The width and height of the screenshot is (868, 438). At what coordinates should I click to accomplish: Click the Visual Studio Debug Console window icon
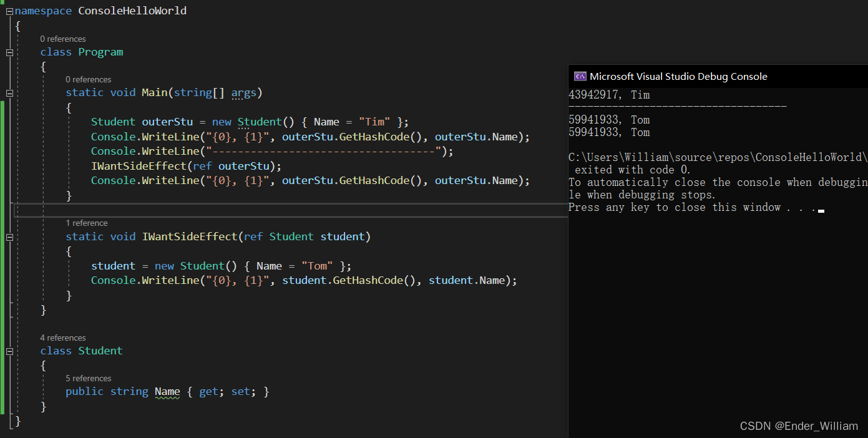click(580, 76)
